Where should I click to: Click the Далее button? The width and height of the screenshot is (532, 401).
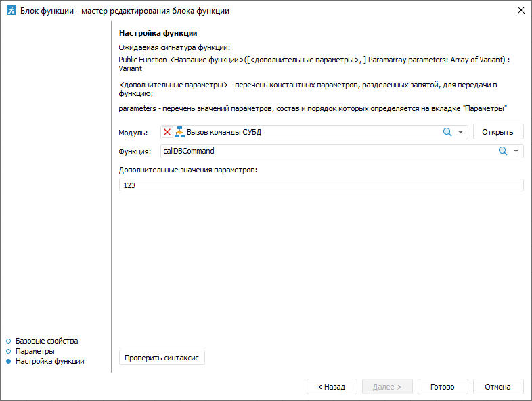[x=386, y=387]
